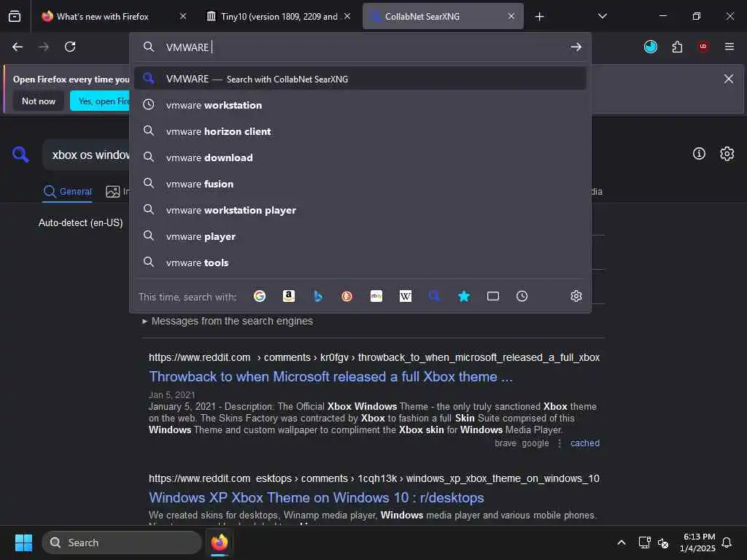Open Windows XP Xbox Theme on Windows 10 result
This screenshot has width=747, height=560.
(317, 497)
